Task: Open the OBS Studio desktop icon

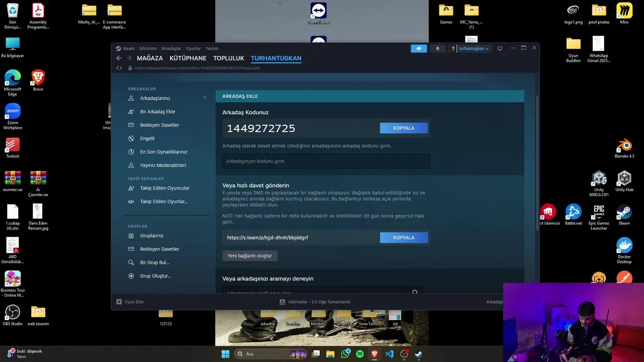Action: tap(13, 315)
